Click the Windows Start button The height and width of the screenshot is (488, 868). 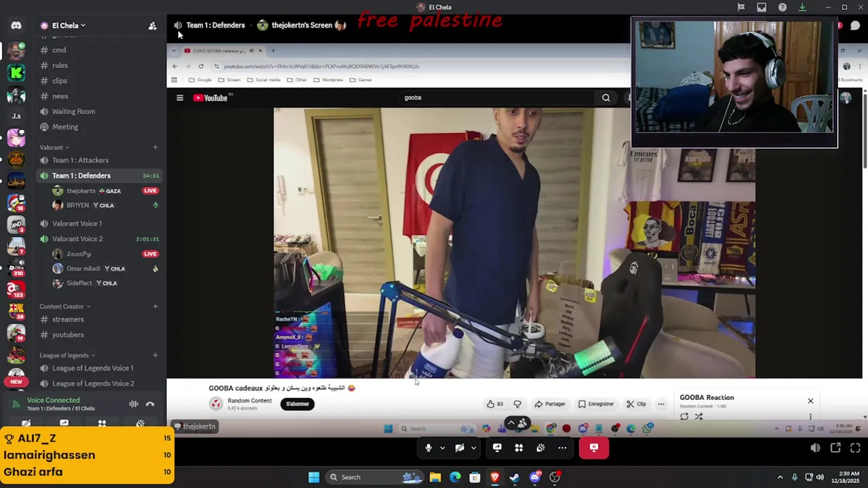pos(314,477)
